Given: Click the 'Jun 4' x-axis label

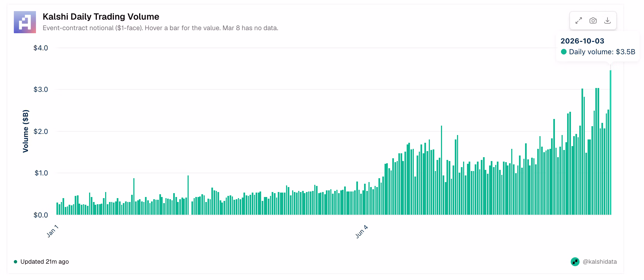Looking at the screenshot, I should point(362,232).
